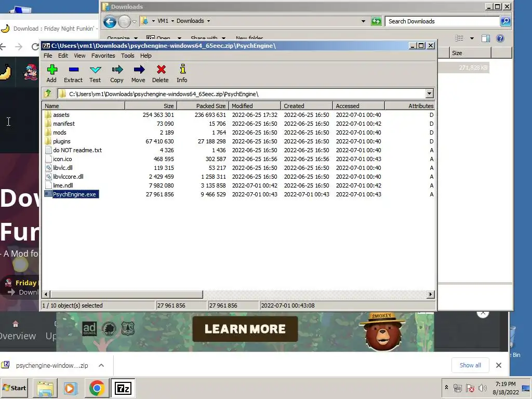Click the Add toolbar icon in 7-Zip
Screen dimensions: 532x399
pyautogui.click(x=51, y=70)
